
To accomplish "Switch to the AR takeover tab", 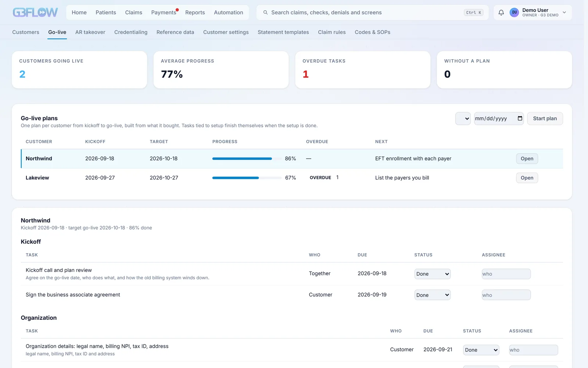I will [90, 32].
